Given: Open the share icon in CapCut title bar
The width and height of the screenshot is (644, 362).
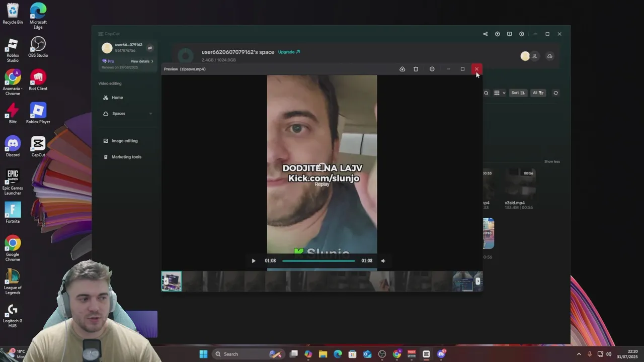Looking at the screenshot, I should 485,34.
